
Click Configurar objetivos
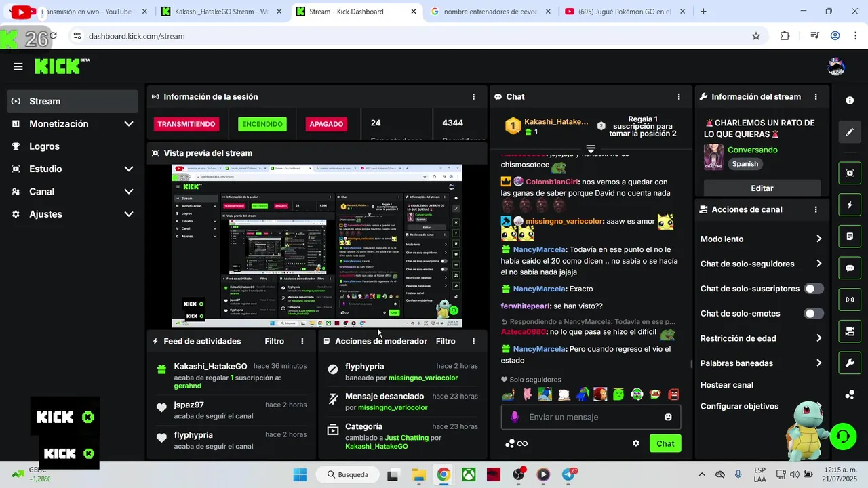click(x=739, y=406)
